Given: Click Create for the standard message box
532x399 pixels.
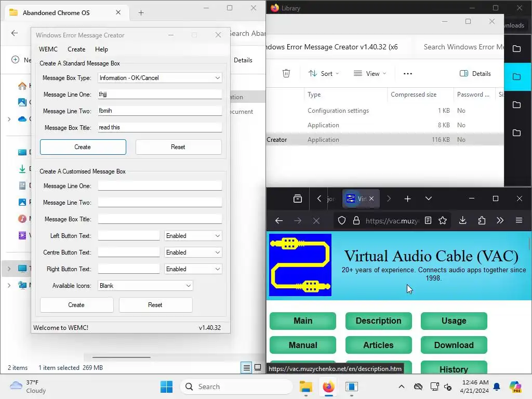Looking at the screenshot, I should pos(83,147).
